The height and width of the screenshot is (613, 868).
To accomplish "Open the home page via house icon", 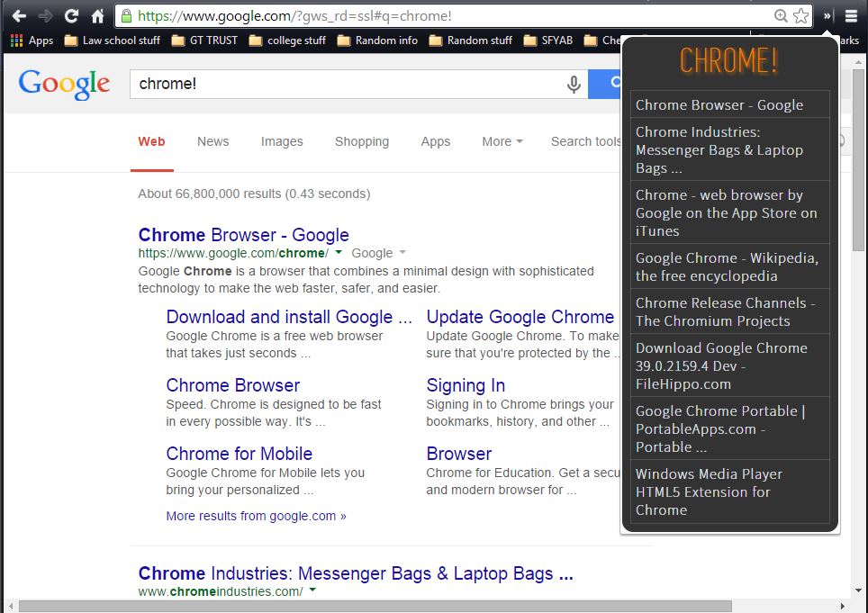I will pyautogui.click(x=97, y=16).
